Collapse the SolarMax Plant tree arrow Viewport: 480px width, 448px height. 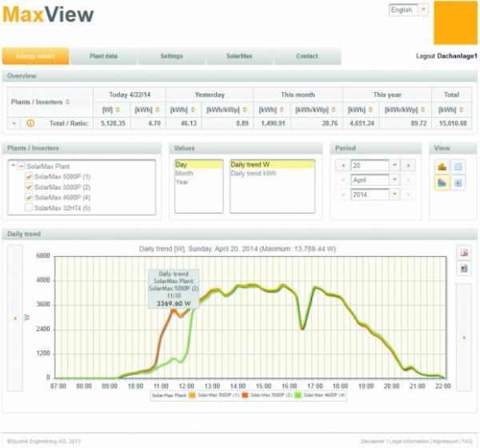click(13, 166)
